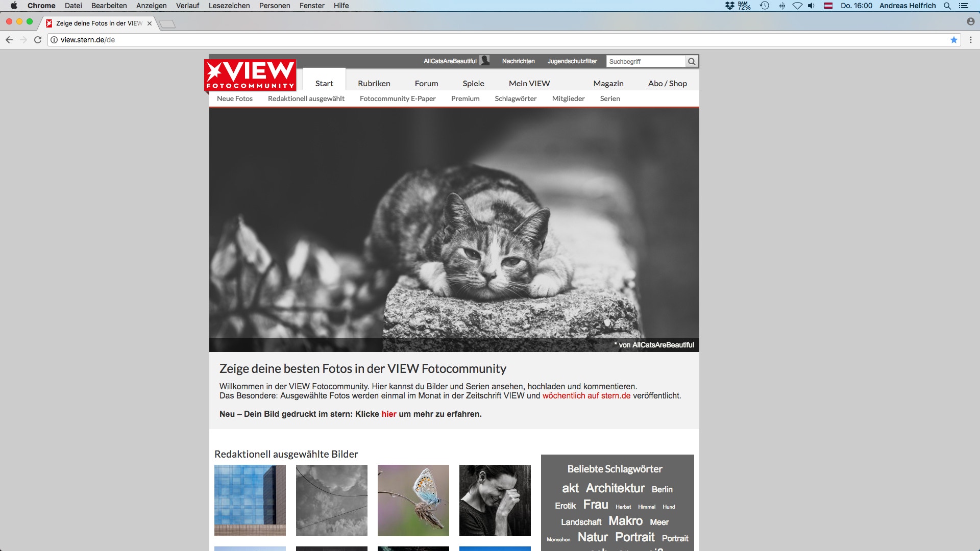Image resolution: width=980 pixels, height=551 pixels.
Task: Open the Apple menu
Action: (x=14, y=6)
